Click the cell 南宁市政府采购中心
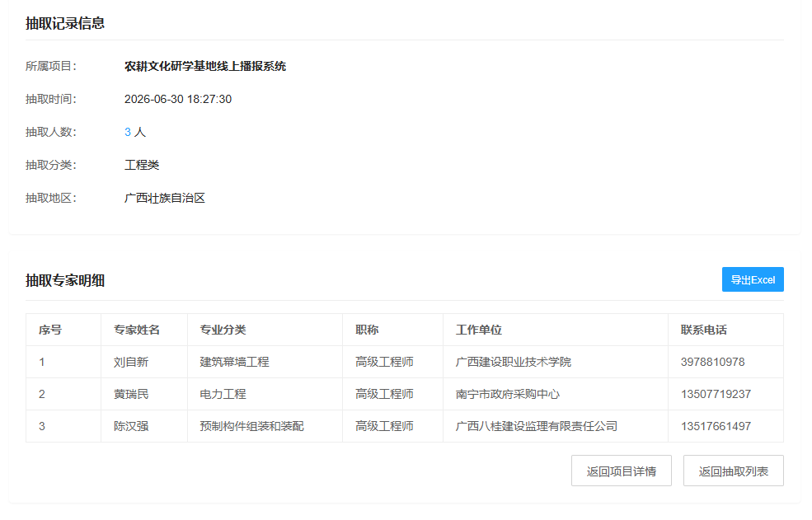The height and width of the screenshot is (520, 812). [508, 394]
